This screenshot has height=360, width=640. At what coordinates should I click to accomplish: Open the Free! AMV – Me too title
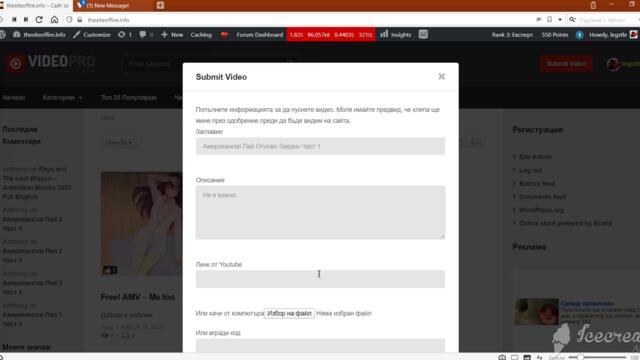click(x=138, y=297)
